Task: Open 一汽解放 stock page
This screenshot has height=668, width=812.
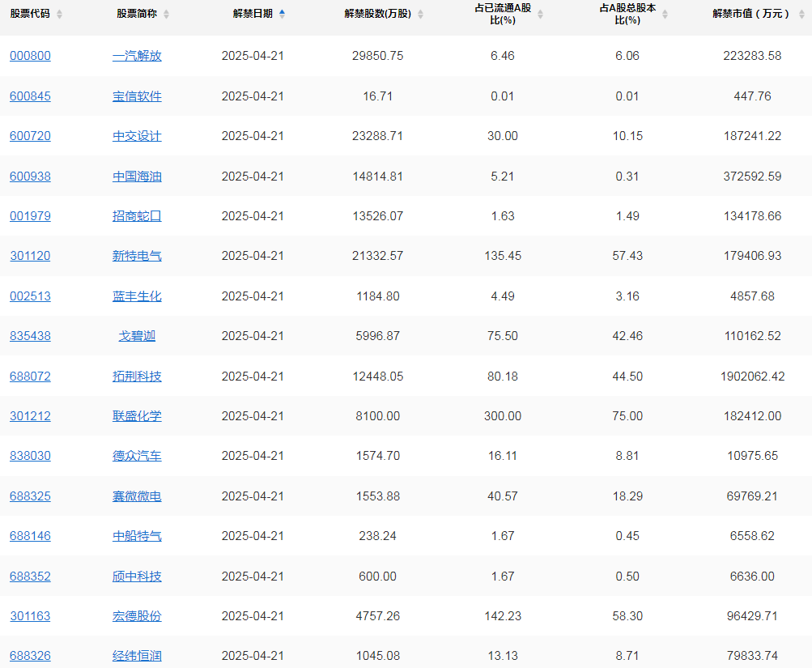Action: click(x=137, y=56)
